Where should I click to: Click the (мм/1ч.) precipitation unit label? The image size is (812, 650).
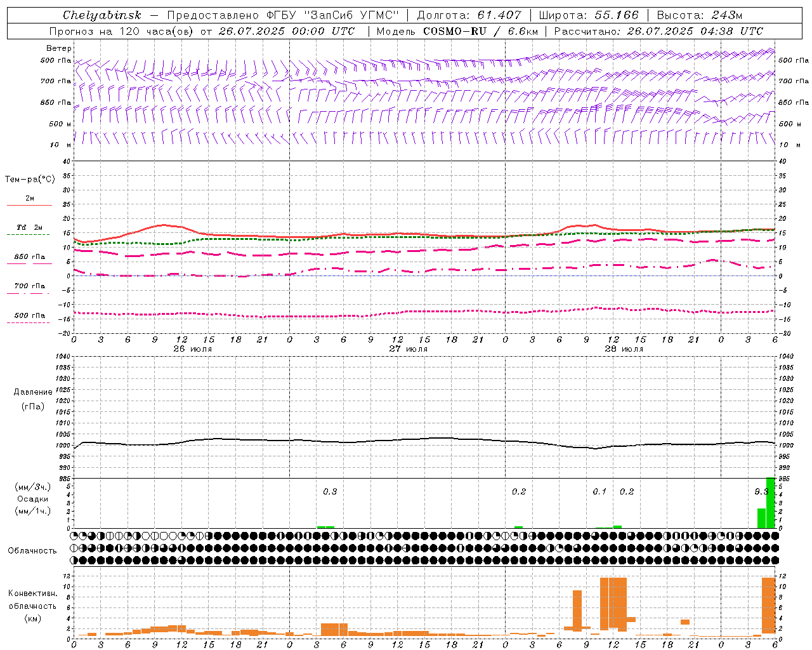pyautogui.click(x=33, y=511)
